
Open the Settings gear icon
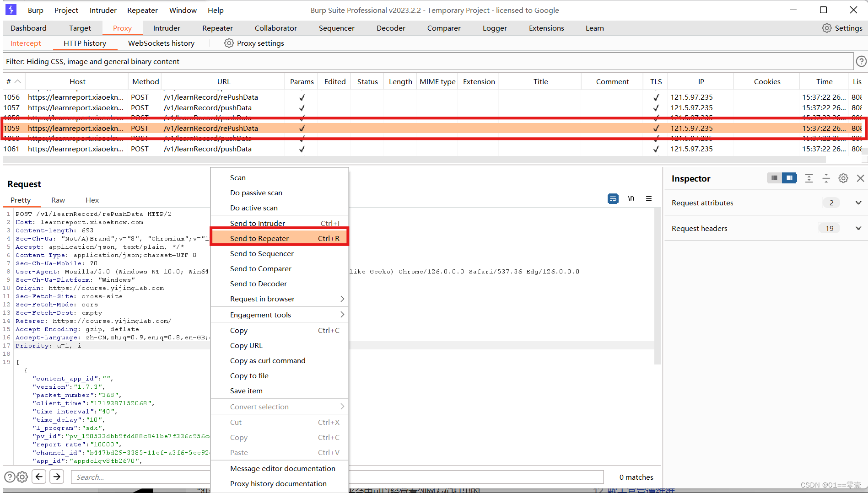(x=826, y=28)
